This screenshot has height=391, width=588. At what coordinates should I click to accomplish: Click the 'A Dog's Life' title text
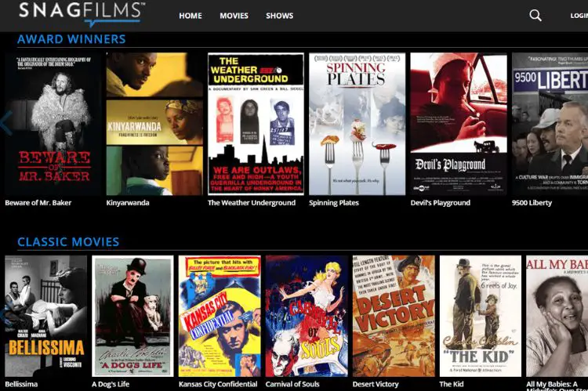click(111, 384)
